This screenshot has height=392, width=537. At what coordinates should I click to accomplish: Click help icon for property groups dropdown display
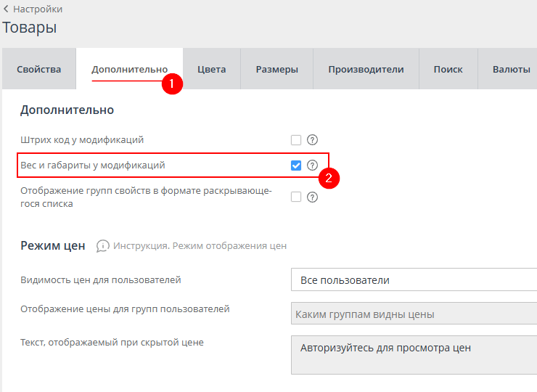click(x=313, y=197)
